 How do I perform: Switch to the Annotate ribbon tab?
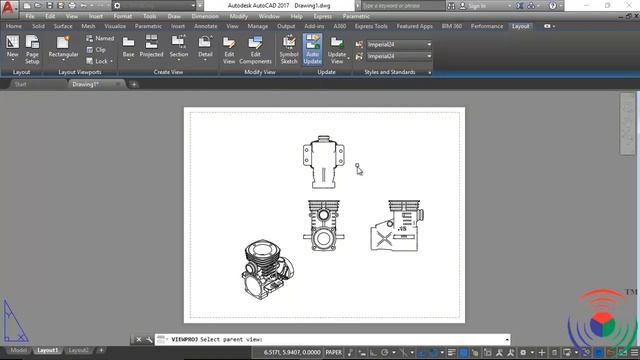click(x=206, y=26)
